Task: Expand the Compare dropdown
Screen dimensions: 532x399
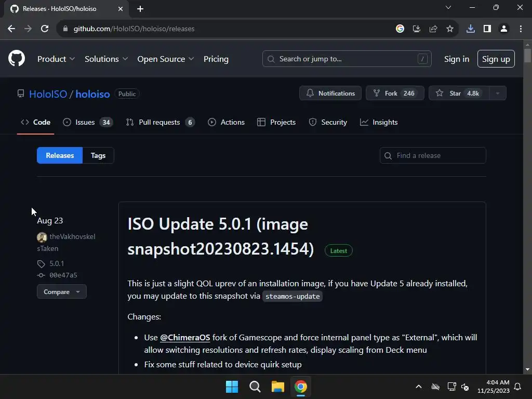Action: coord(62,292)
